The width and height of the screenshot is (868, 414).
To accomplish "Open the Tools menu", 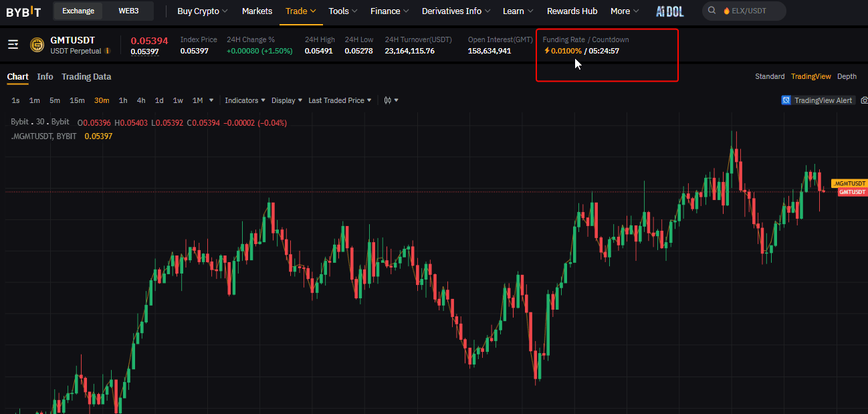I will 343,11.
